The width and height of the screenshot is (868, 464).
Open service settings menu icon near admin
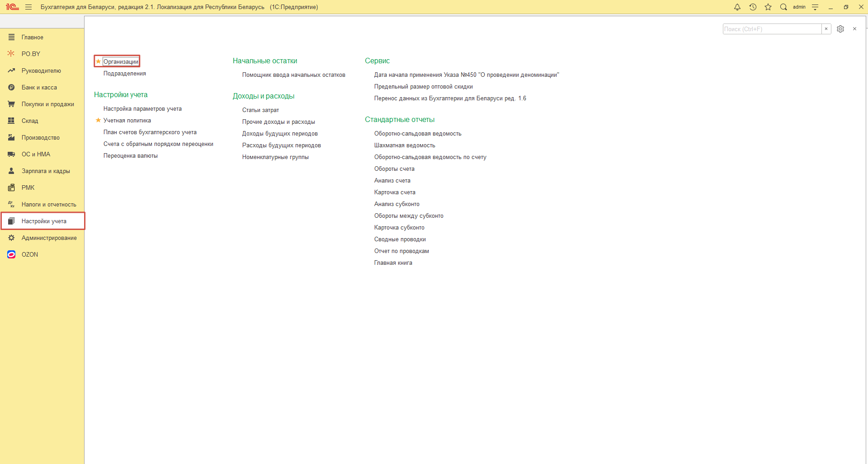pos(815,7)
